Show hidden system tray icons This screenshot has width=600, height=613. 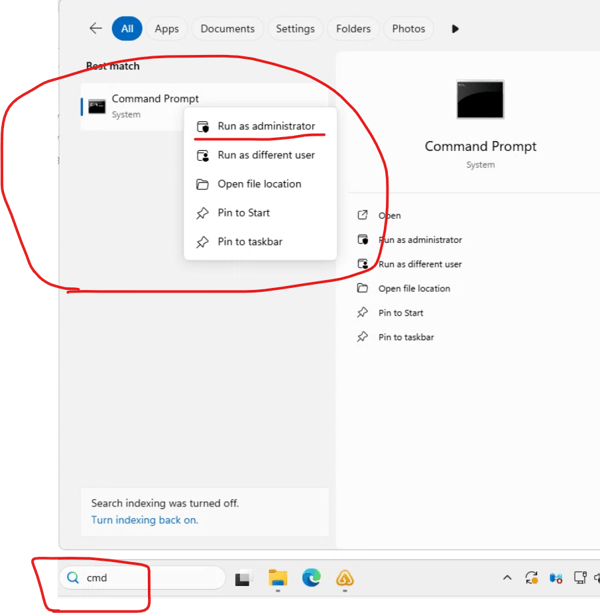507,578
